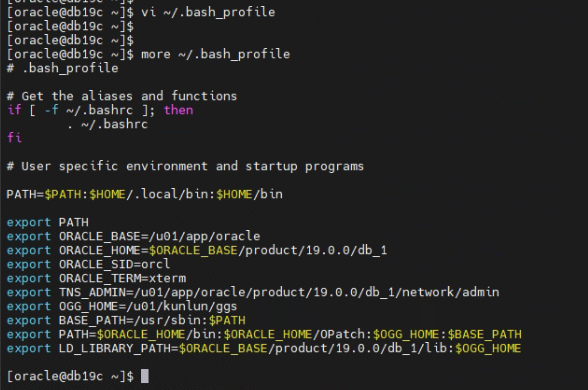The image size is (588, 390).
Task: Click the 'export ORACLE_TERM=xterm' line
Action: click(96, 278)
